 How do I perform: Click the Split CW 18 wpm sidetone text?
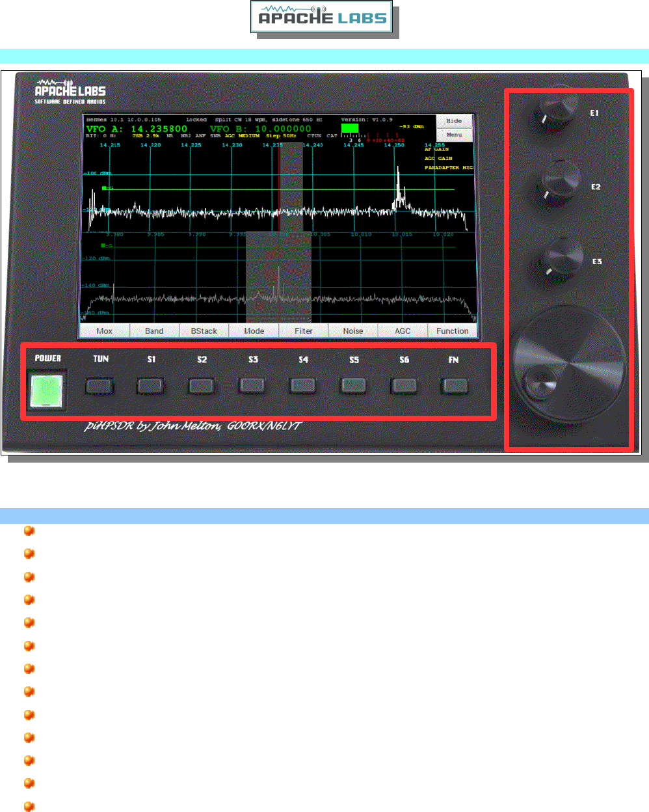[269, 120]
